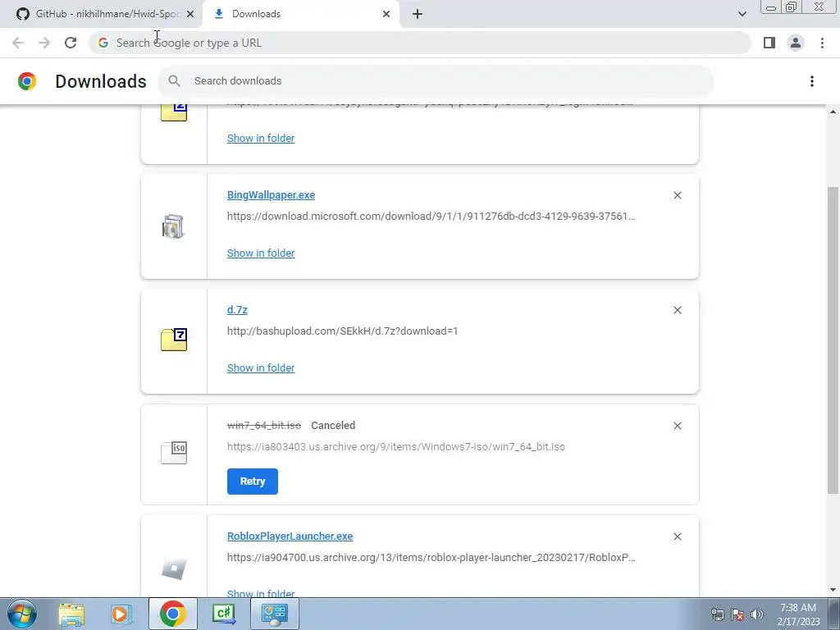Open the tab search dropdown arrow
This screenshot has height=630, width=840.
[742, 14]
